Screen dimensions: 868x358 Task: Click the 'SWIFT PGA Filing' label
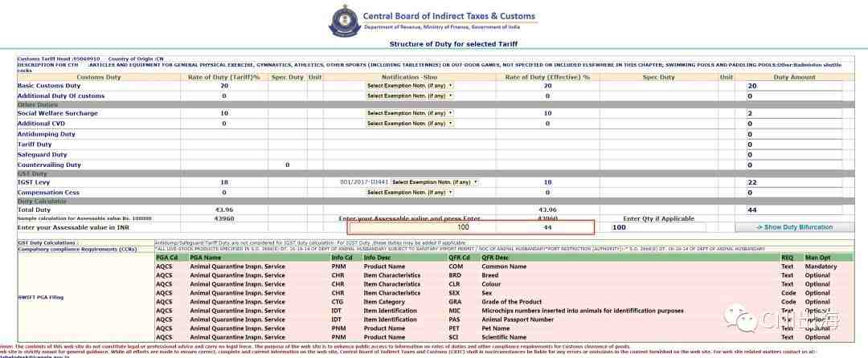(41, 297)
